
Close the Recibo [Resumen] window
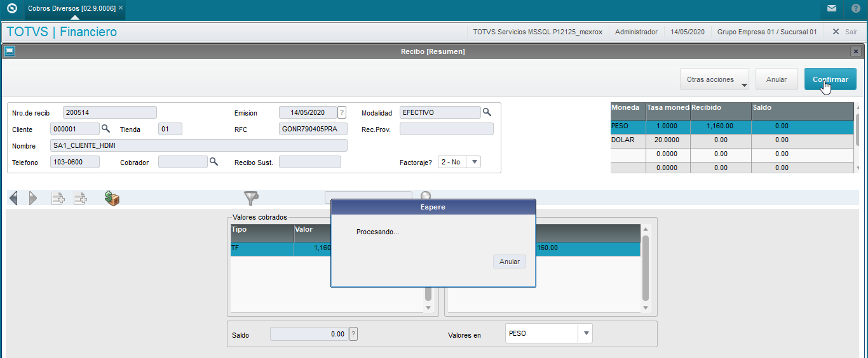tap(856, 51)
